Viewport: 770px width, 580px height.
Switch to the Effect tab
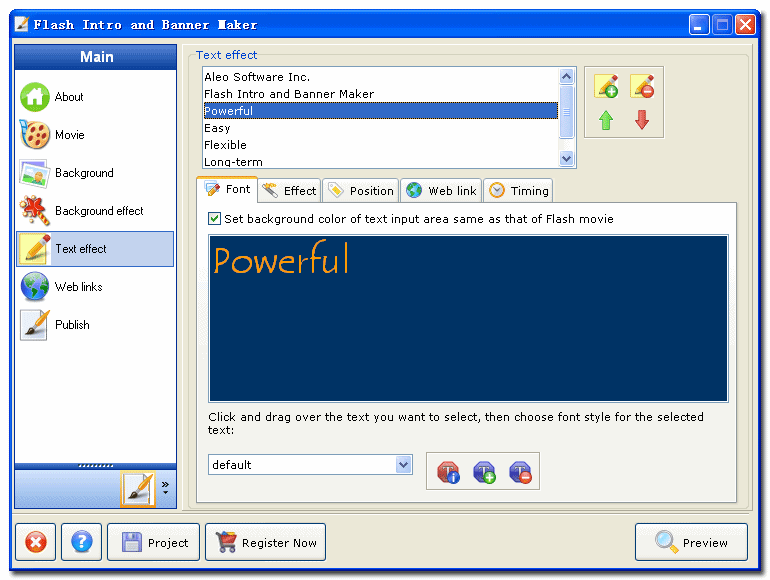click(x=289, y=191)
